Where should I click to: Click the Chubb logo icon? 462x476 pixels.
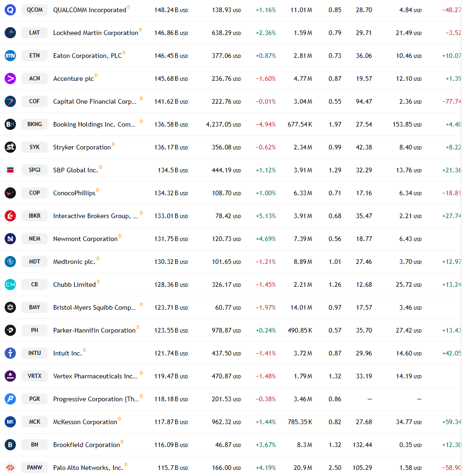tap(10, 284)
